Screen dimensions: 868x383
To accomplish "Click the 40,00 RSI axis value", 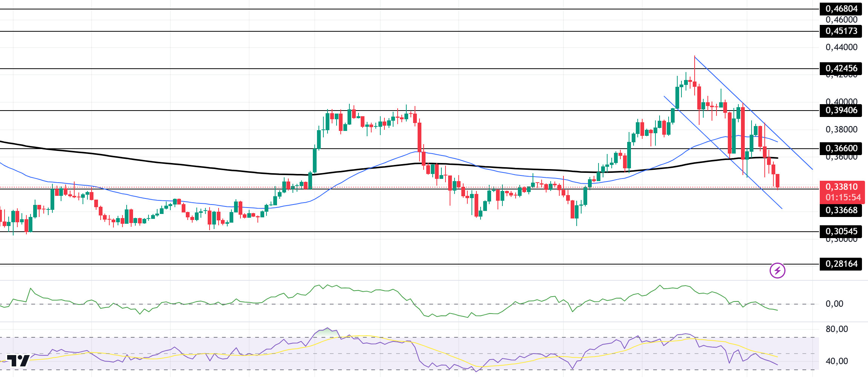I will pyautogui.click(x=837, y=361).
